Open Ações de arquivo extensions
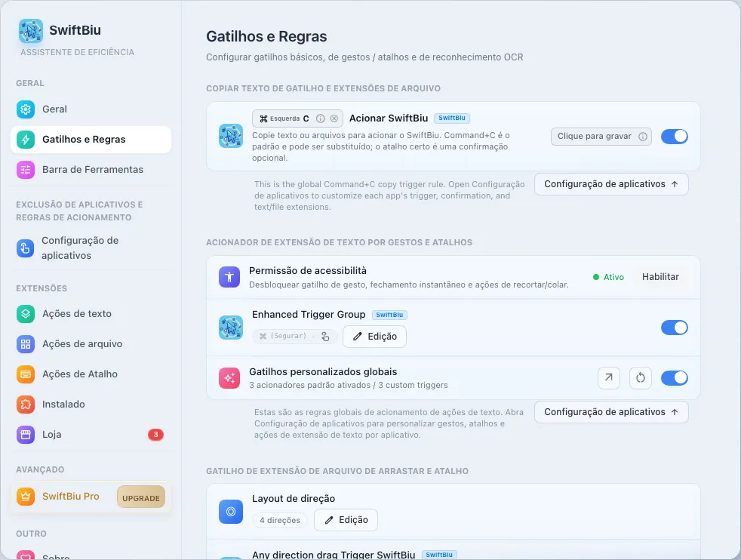This screenshot has height=560, width=741. (91, 344)
